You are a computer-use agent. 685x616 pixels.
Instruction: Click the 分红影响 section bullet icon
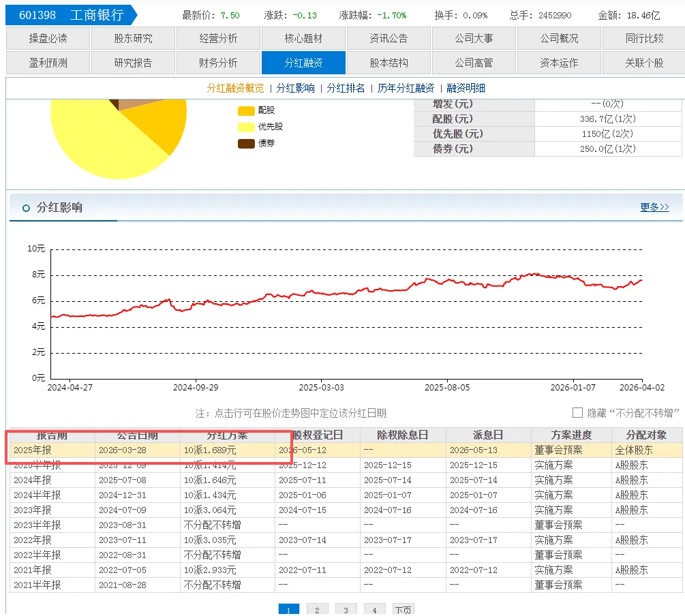[26, 208]
